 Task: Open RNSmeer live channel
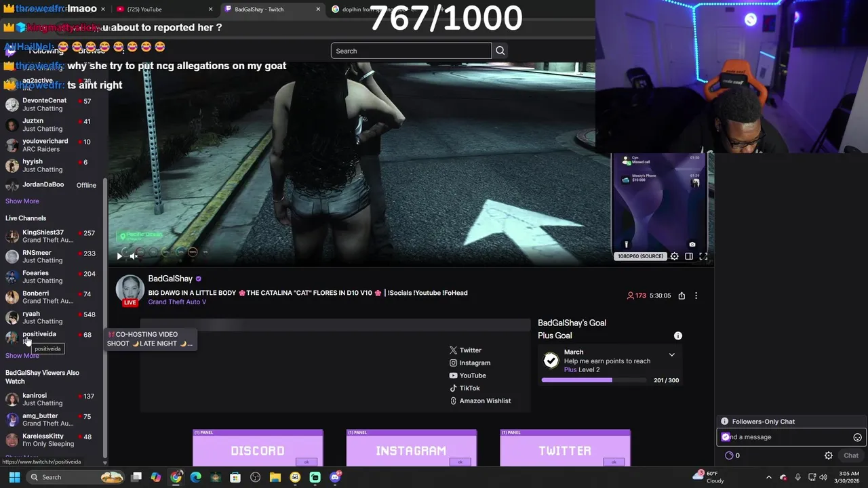click(52, 256)
